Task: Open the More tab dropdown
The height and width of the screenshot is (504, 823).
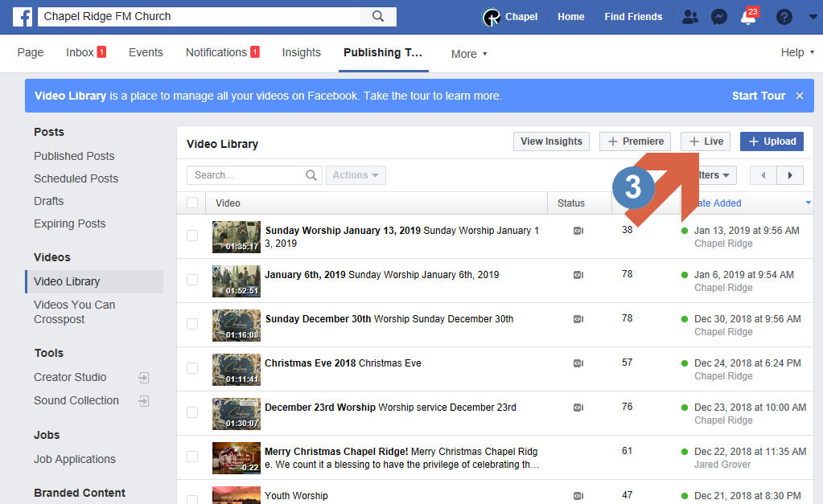Action: pos(469,54)
